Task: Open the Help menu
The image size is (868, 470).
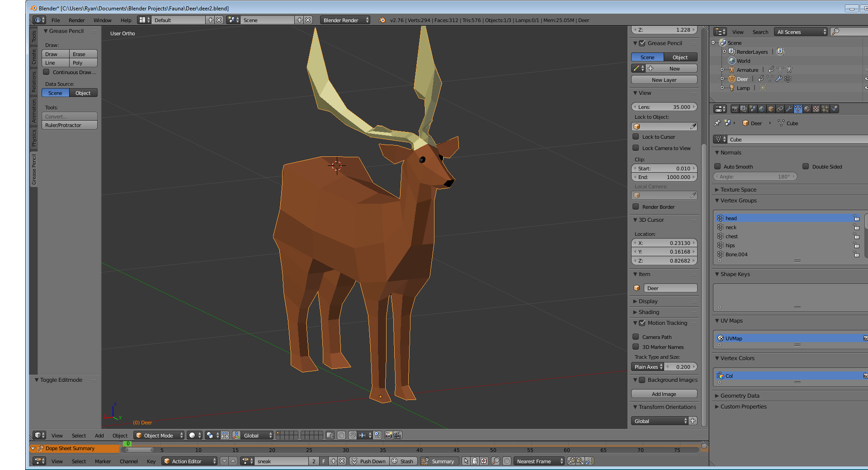Action: pyautogui.click(x=126, y=20)
